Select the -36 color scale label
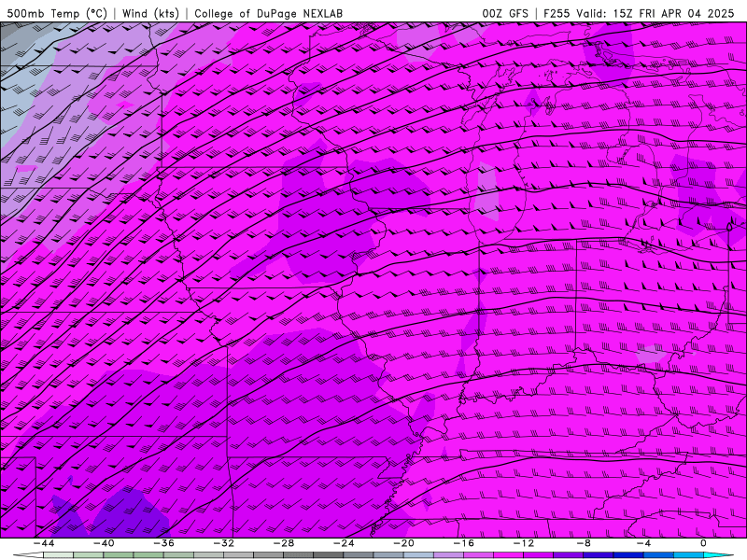This screenshot has height=560, width=747. pos(164,543)
